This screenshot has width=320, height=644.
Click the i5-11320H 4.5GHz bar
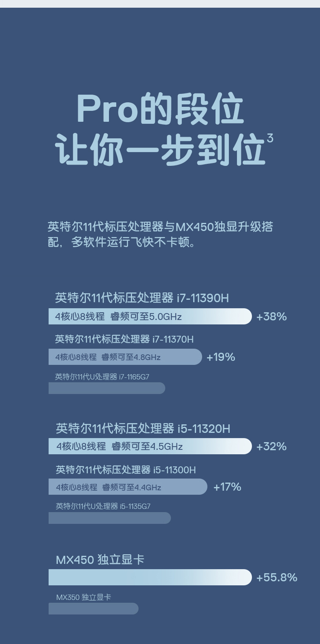tap(150, 446)
